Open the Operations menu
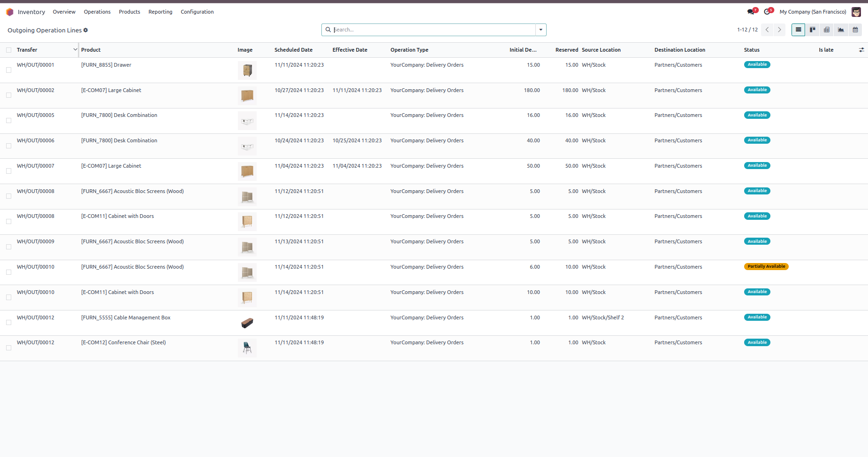Image resolution: width=868 pixels, height=457 pixels. [x=97, y=12]
